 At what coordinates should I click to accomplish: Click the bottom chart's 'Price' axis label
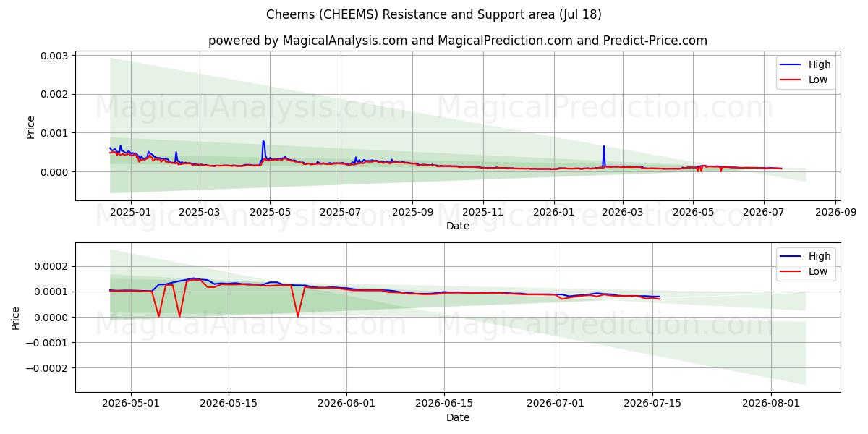[x=16, y=318]
